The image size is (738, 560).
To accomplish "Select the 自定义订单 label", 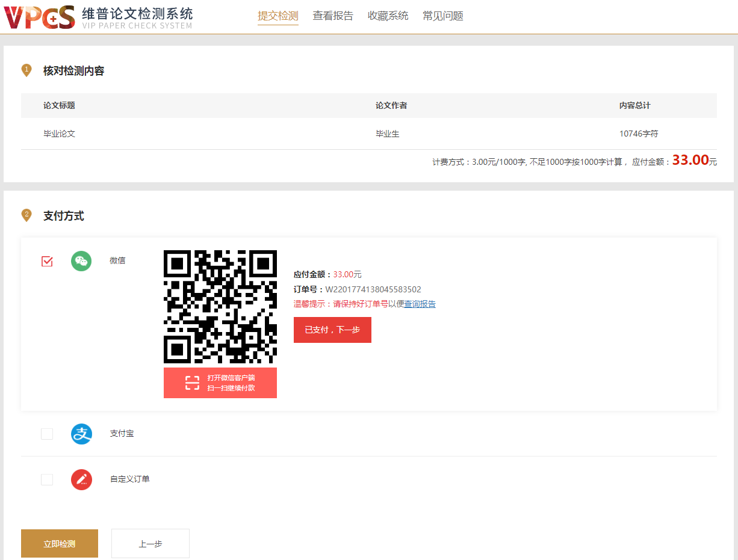I will [130, 479].
